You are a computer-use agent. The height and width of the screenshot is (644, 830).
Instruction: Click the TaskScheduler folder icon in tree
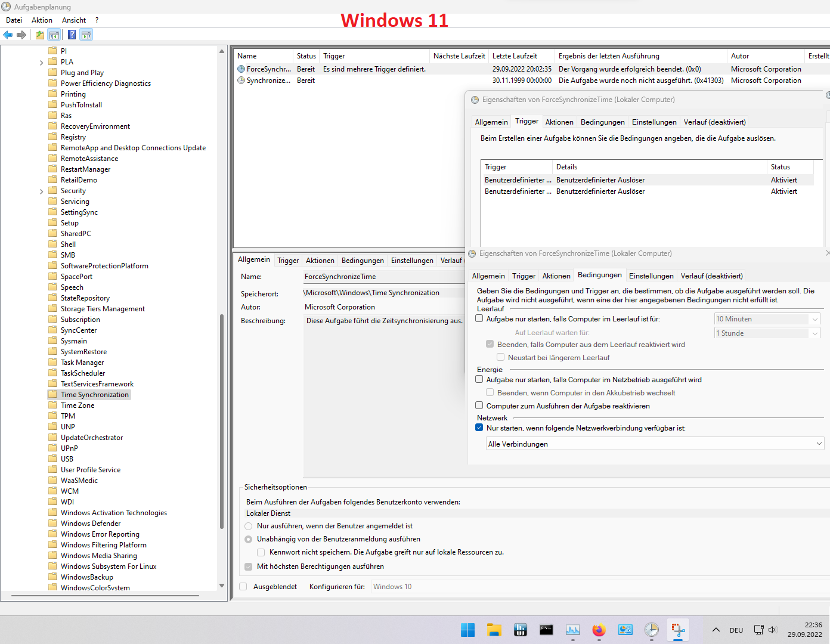52,373
